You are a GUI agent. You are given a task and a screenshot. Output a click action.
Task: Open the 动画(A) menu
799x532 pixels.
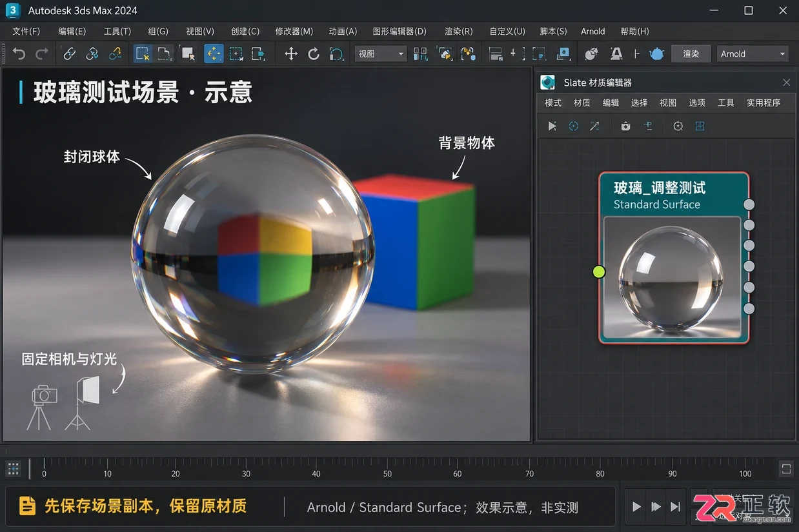coord(343,31)
